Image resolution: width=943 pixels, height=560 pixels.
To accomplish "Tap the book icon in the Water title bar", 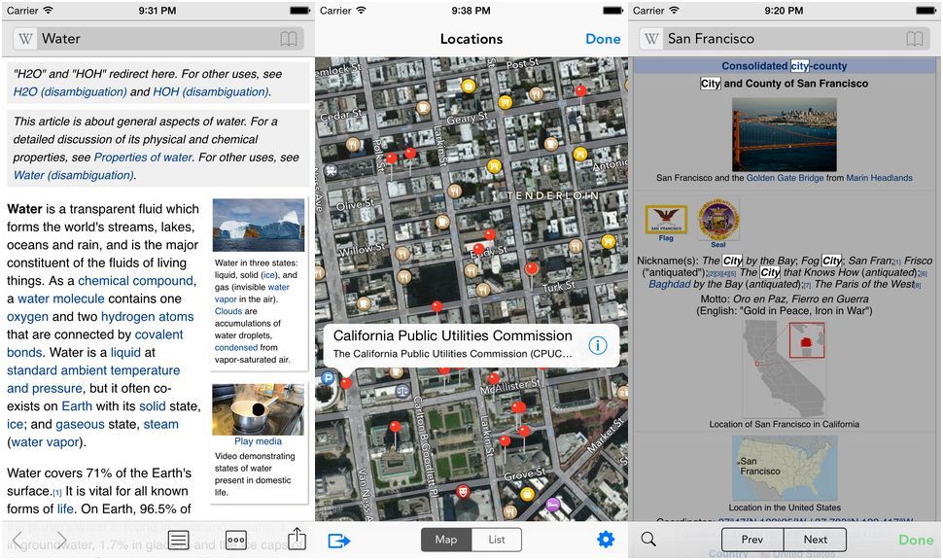I will [289, 40].
